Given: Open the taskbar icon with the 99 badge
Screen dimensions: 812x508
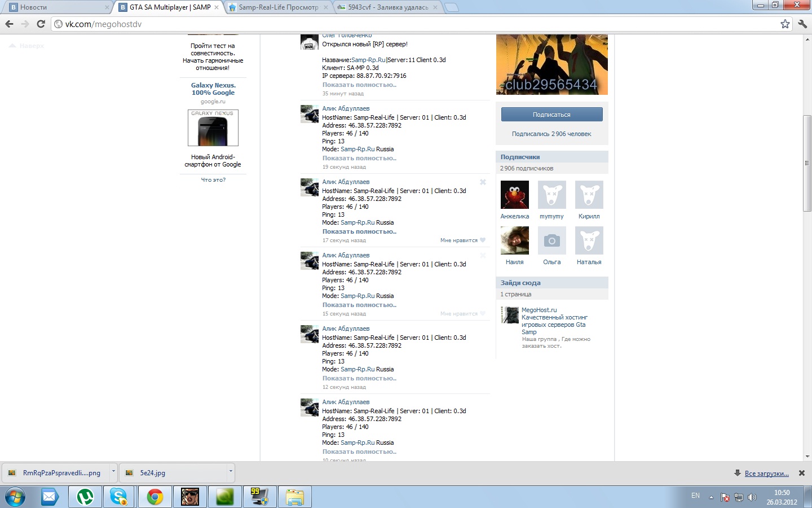Looking at the screenshot, I should [x=260, y=497].
